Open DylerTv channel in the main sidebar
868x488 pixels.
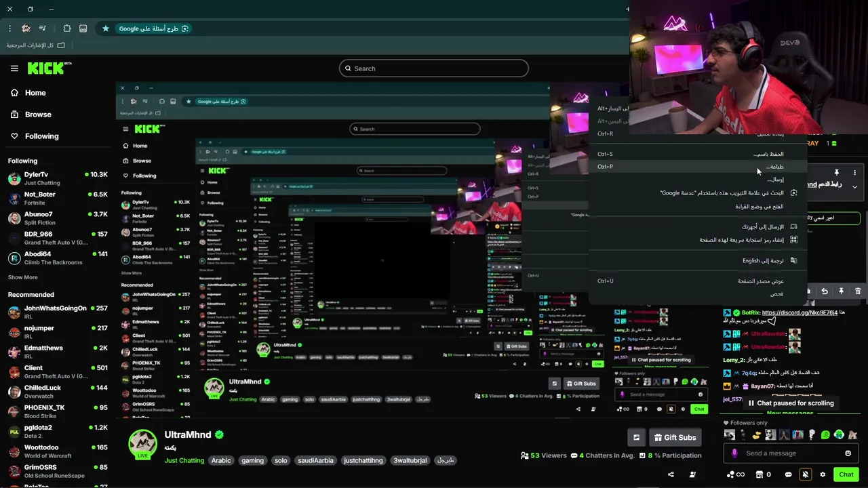point(58,178)
